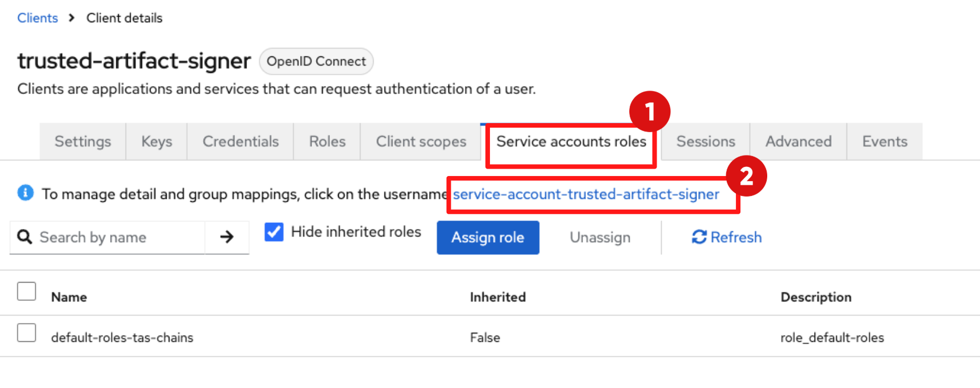The width and height of the screenshot is (980, 388).
Task: Click the Search by name field
Action: point(120,237)
